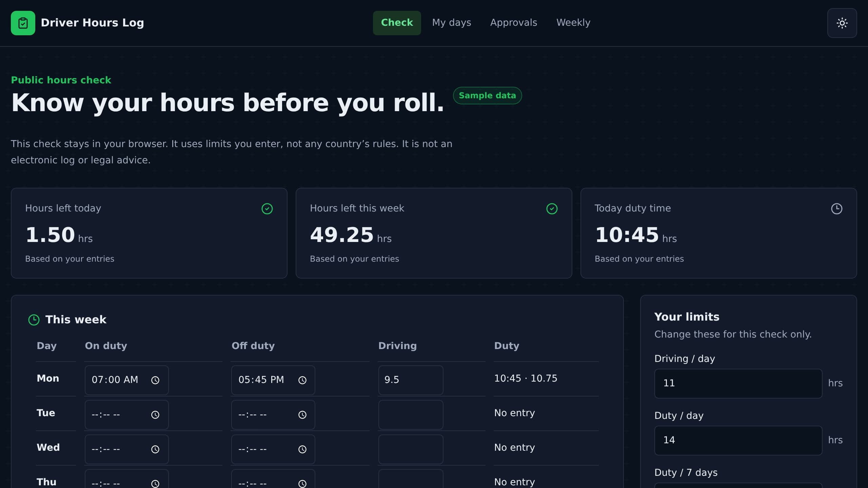Click the Tue On duty time field
868x488 pixels.
click(126, 415)
